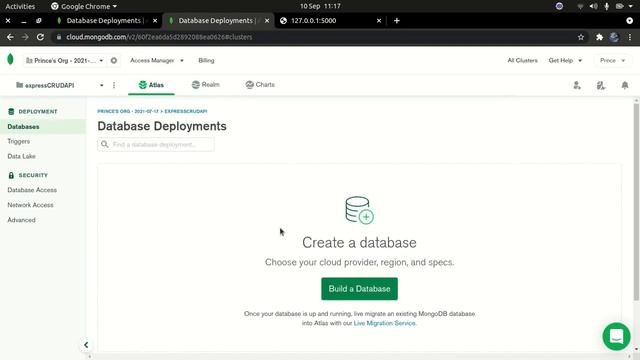Switch to the Realm tab

point(206,84)
